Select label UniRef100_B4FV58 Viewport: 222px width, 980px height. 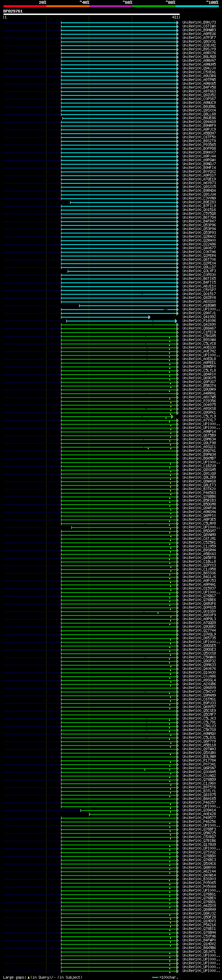pos(199,88)
